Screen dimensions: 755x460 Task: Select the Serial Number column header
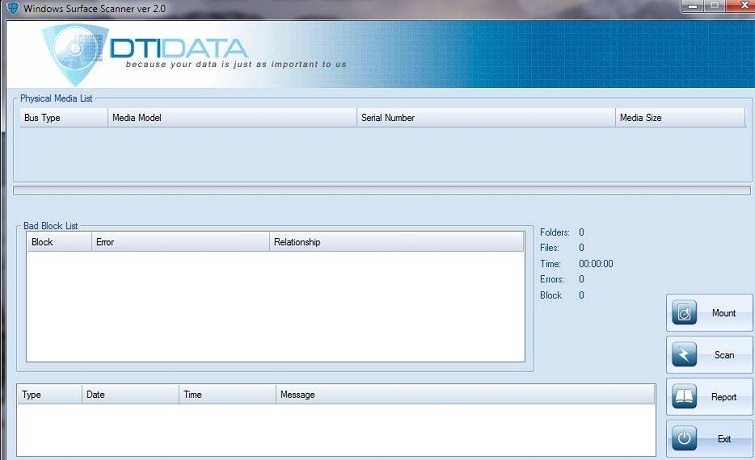[x=485, y=118]
